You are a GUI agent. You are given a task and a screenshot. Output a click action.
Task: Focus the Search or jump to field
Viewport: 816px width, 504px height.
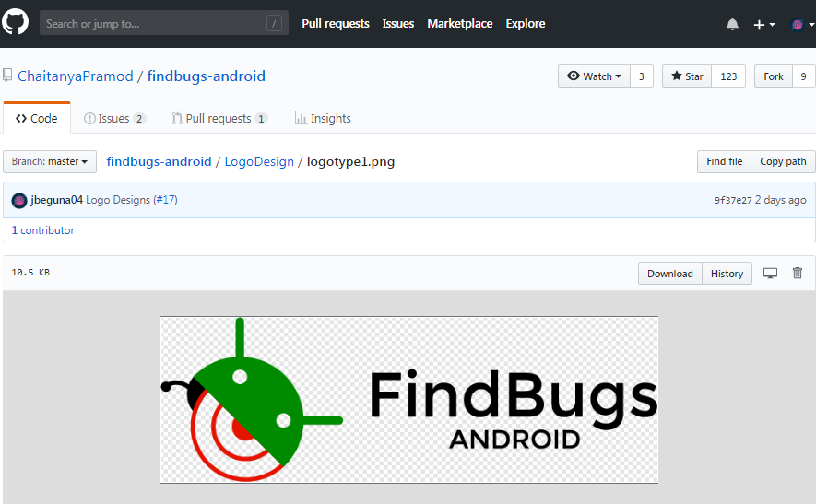click(164, 23)
